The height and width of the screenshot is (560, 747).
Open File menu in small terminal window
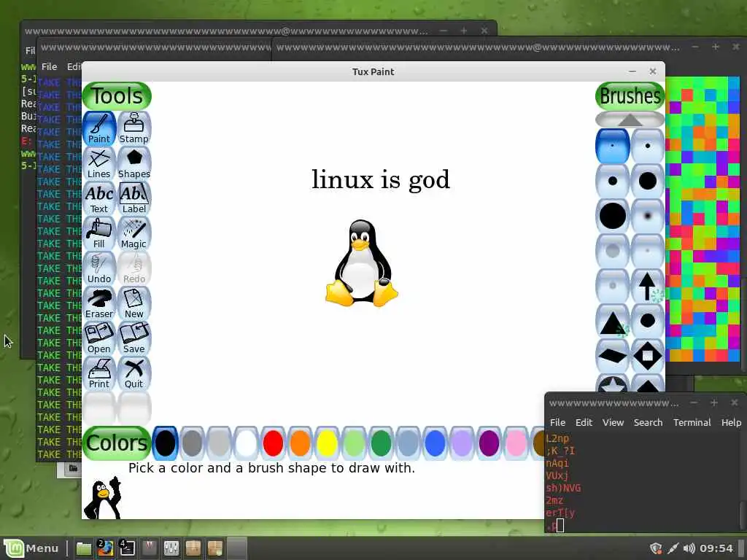coord(557,422)
